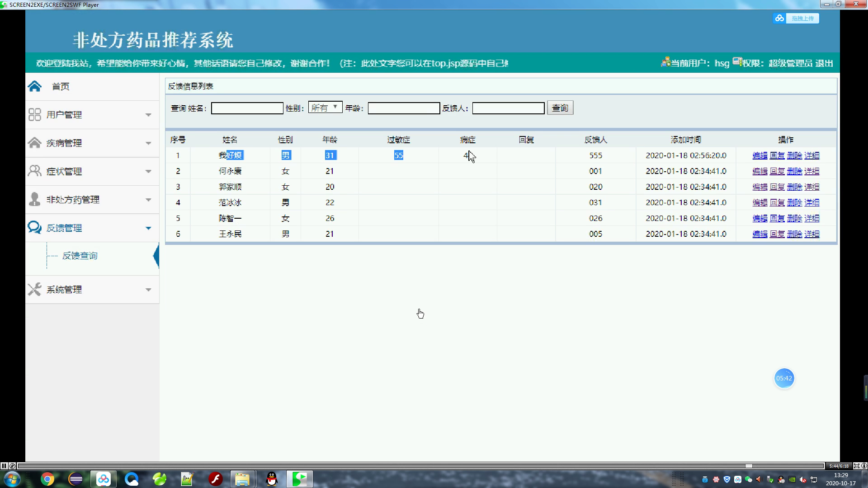This screenshot has height=488, width=868.
Task: Focus the 年龄 search input field
Action: pyautogui.click(x=404, y=108)
